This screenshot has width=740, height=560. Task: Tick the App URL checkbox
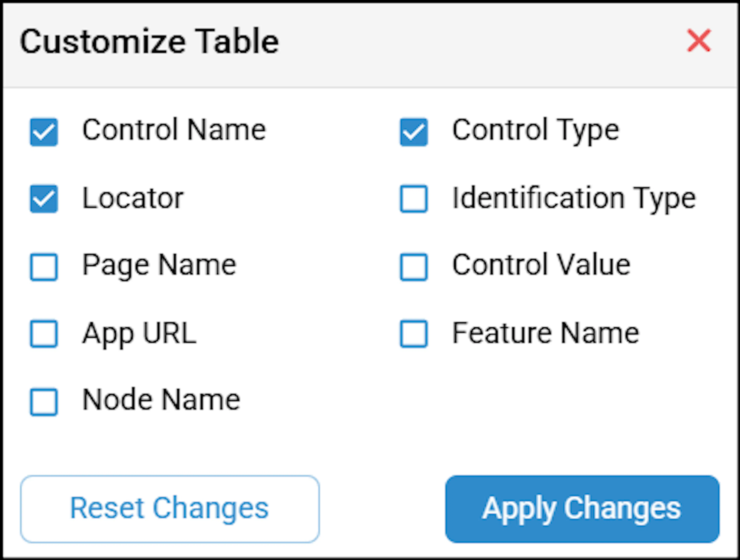(44, 334)
